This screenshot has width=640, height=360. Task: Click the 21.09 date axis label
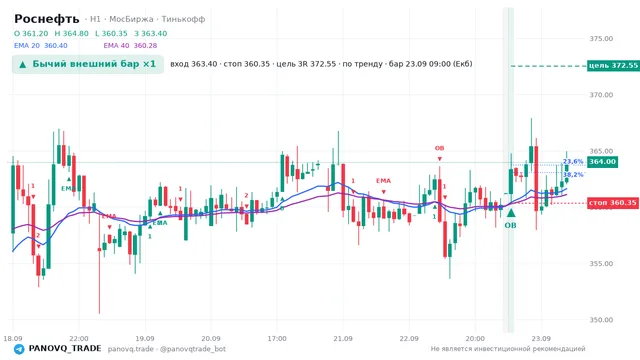[x=343, y=339]
